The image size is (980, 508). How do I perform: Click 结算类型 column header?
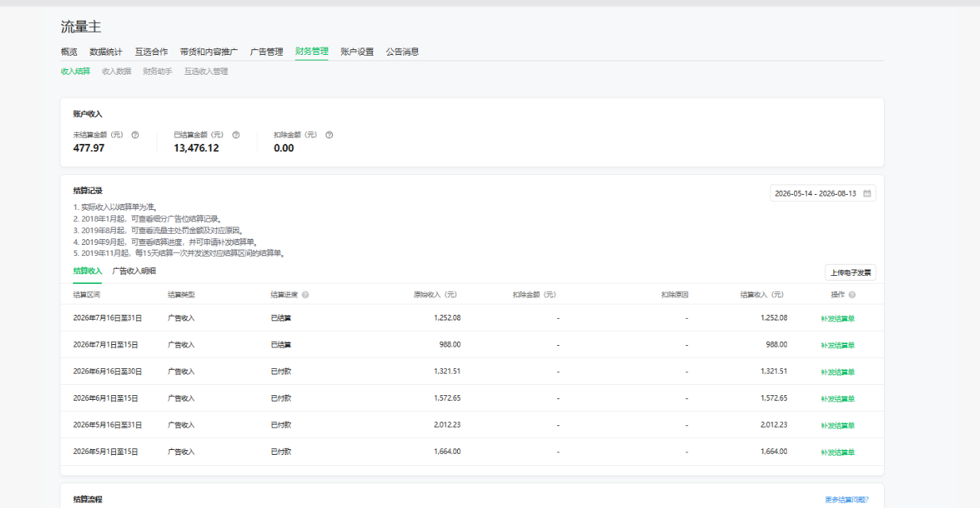(181, 295)
